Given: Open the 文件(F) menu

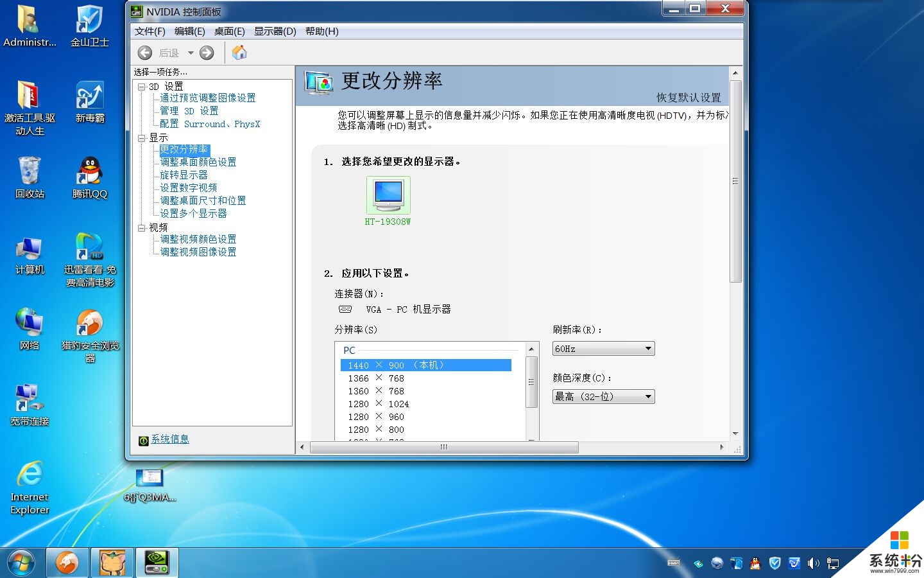Looking at the screenshot, I should coord(150,31).
